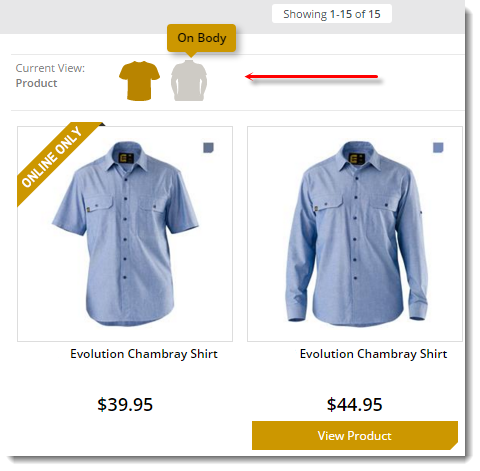Screen dimensions: 480x471
Task: Select blue color swatch on long sleeve shirt
Action: tap(438, 148)
